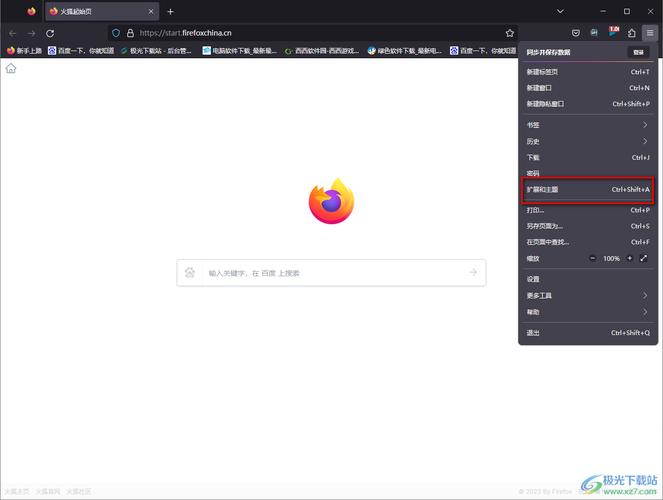Open downloads entry Ctrl+J

pyautogui.click(x=588, y=157)
